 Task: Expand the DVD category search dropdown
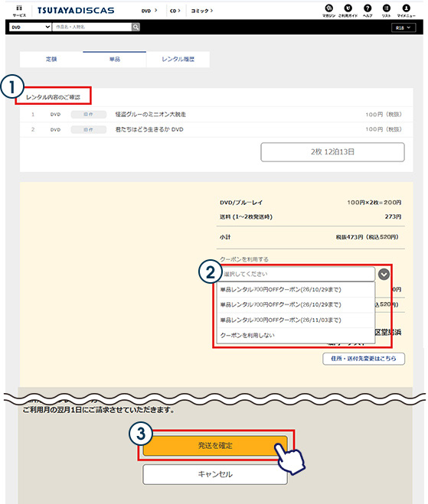[31, 27]
